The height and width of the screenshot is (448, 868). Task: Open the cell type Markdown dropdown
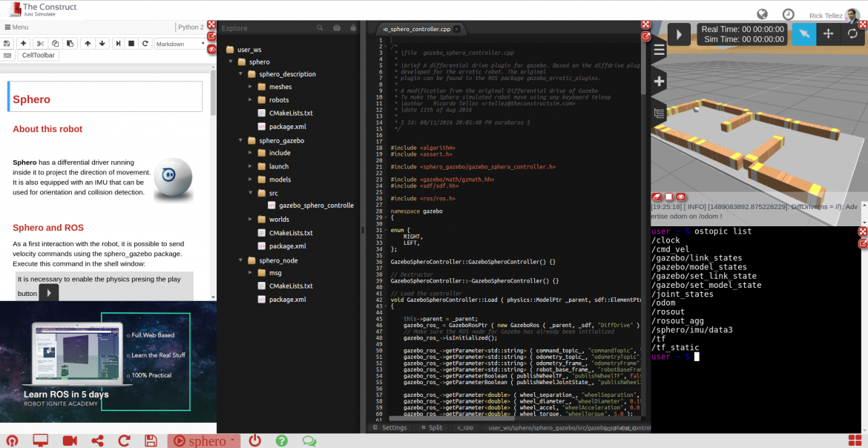point(180,44)
